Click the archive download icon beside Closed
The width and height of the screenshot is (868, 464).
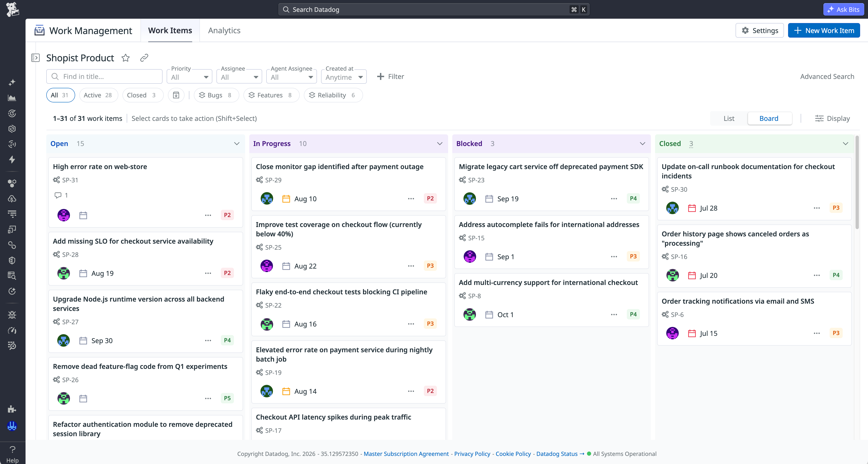click(176, 95)
